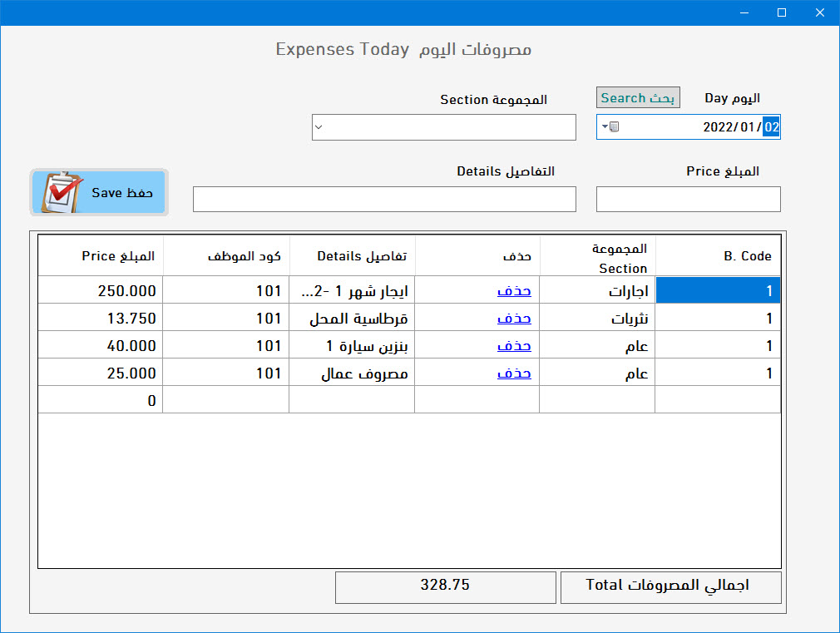This screenshot has height=633, width=840.
Task: Select B. Code 1 in the مصروف عمال row
Action: click(x=718, y=373)
